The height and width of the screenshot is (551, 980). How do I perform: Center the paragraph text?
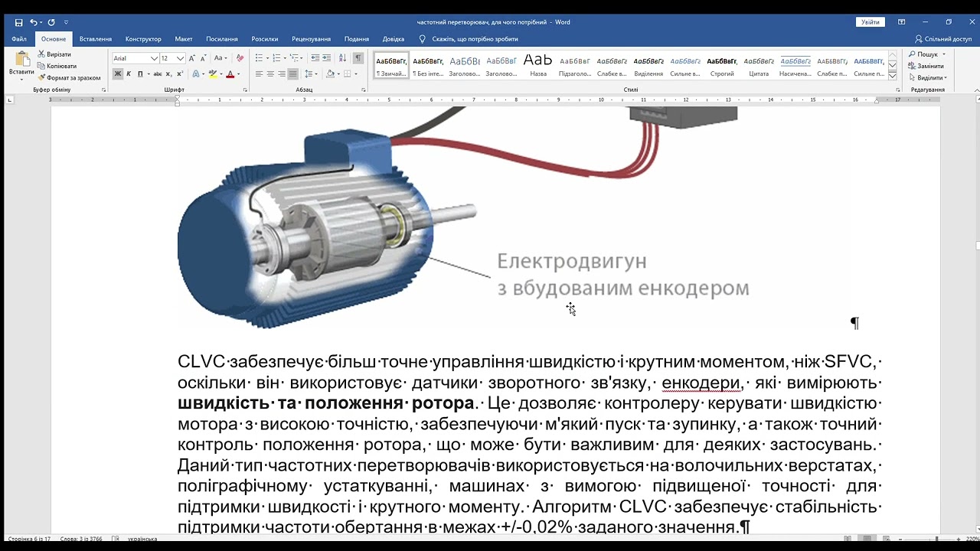pos(270,74)
